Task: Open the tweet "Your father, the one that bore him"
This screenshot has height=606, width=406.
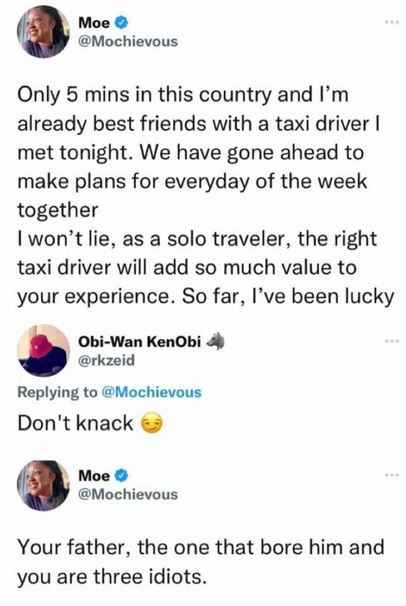Action: [200, 562]
